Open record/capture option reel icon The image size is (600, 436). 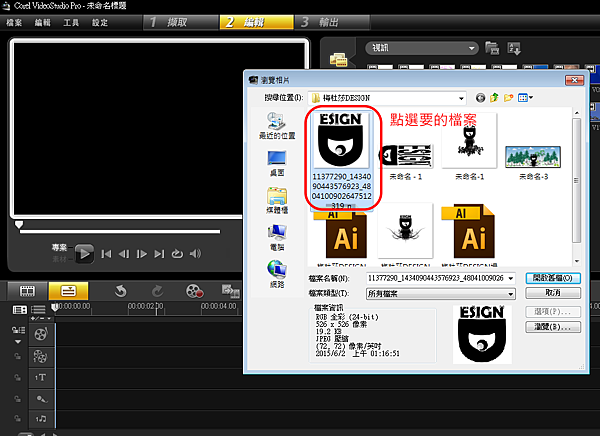pyautogui.click(x=194, y=291)
